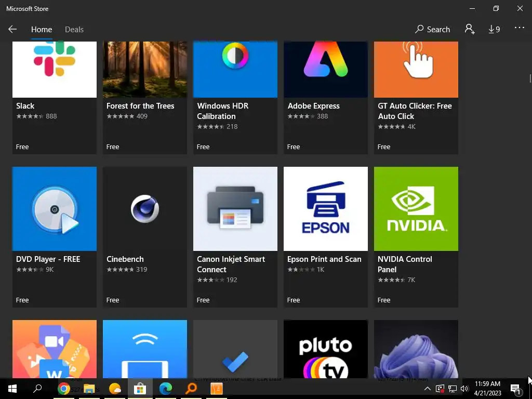The image size is (532, 399).
Task: Switch to the Home tab
Action: point(42,30)
